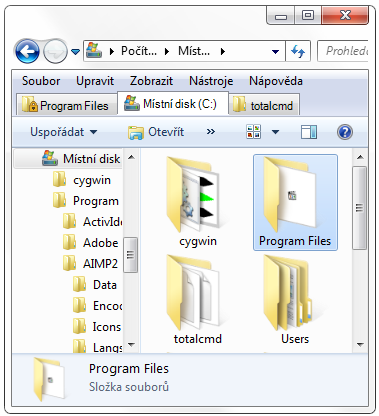The width and height of the screenshot is (379, 416).
Task: Click the Program Files icon in details pane
Action: click(x=49, y=379)
